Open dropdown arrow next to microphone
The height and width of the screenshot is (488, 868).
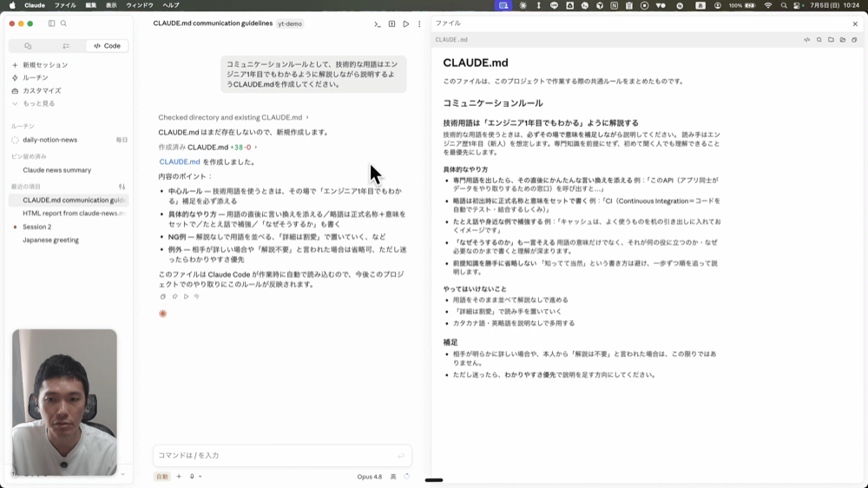(x=201, y=477)
